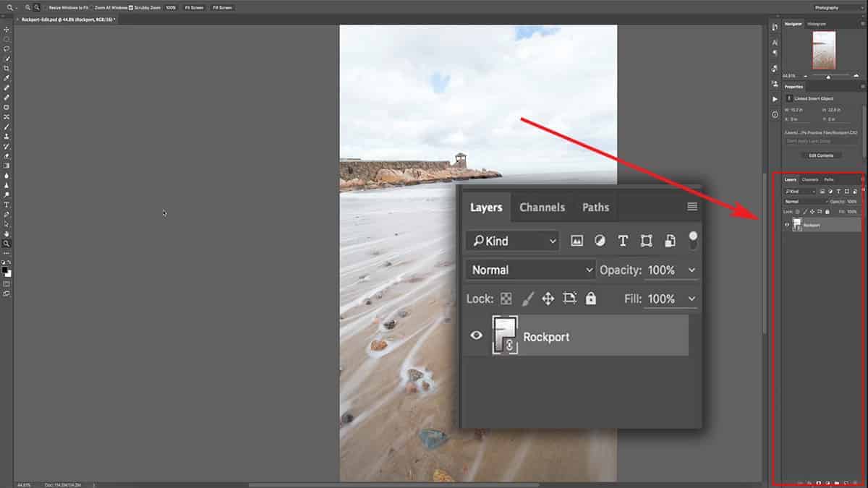
Task: Enable Zoom All Windows checkbox
Action: coord(92,7)
